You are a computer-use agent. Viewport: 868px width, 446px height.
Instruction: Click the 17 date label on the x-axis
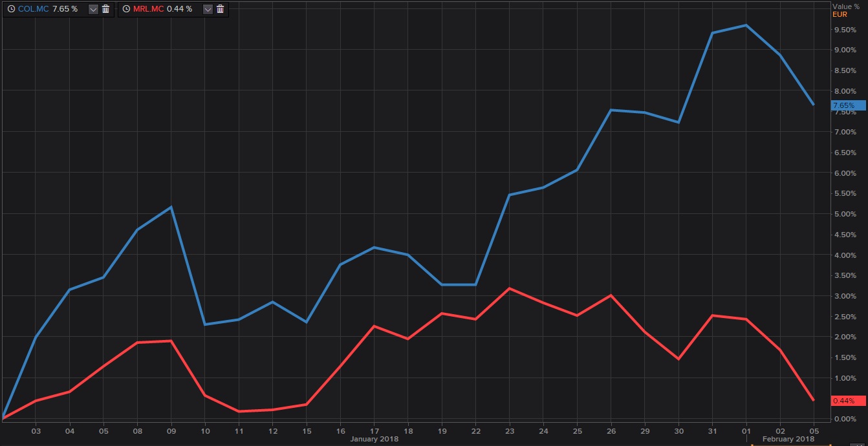point(374,430)
